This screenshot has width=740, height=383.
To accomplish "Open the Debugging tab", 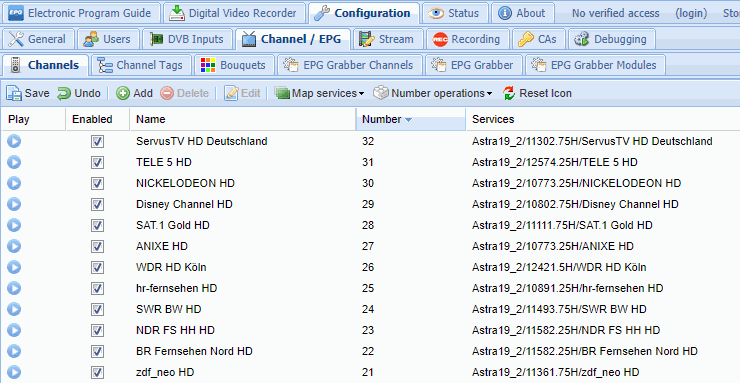I will [x=612, y=39].
